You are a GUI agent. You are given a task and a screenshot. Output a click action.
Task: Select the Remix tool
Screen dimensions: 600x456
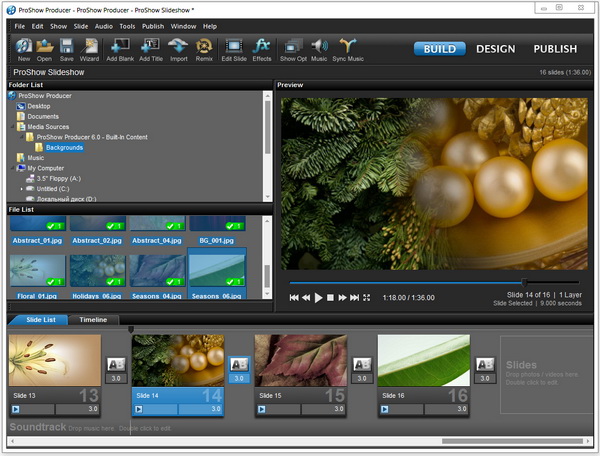pyautogui.click(x=204, y=50)
